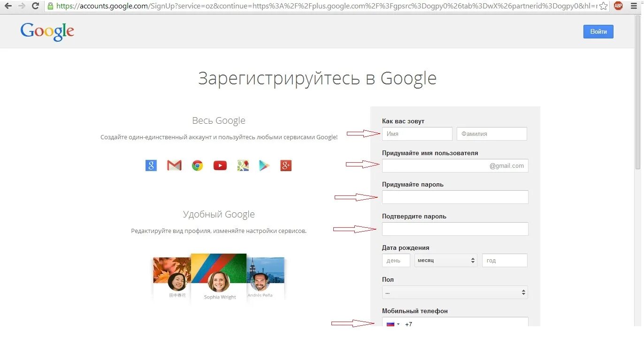Click the Удобный Google heading

pos(219,214)
